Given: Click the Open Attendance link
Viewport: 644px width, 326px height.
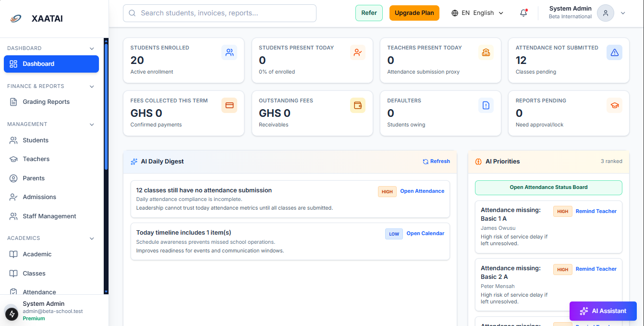Looking at the screenshot, I should 422,191.
